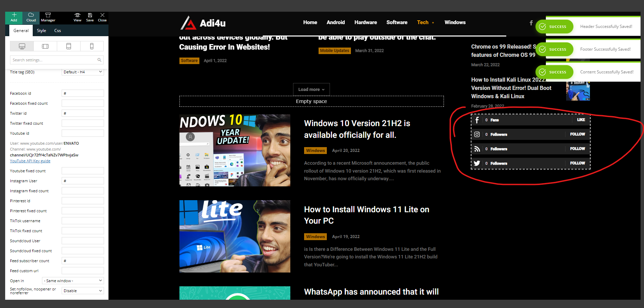This screenshot has width=644, height=308.
Task: Open the nofollow noopener dropdown
Action: pyautogui.click(x=83, y=291)
